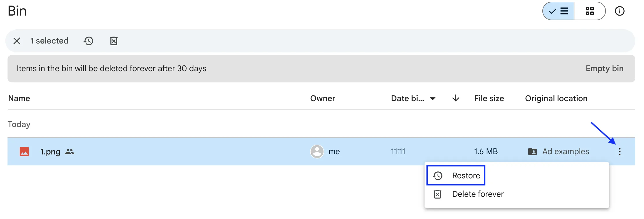Toggle list view mode
The image size is (644, 219).
point(558,11)
